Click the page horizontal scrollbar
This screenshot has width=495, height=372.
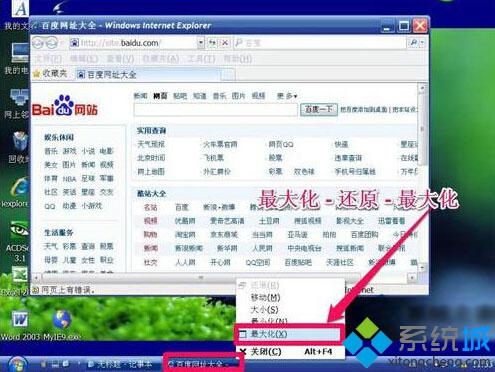pyautogui.click(x=224, y=277)
